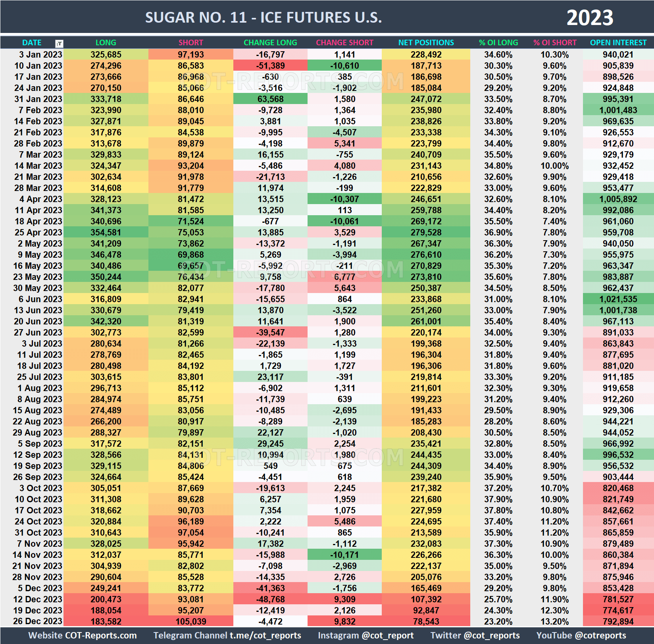Click the green 63,568 change cell
The width and height of the screenshot is (654, 644).
coord(270,99)
